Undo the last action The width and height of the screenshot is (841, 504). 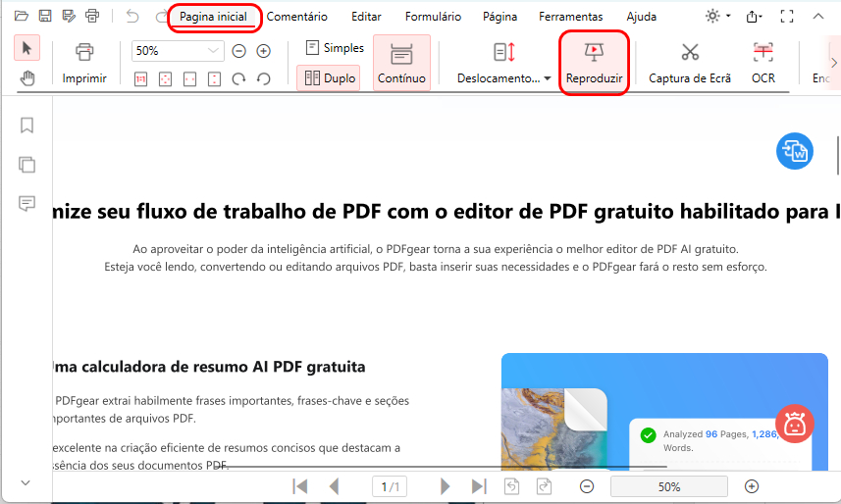tap(131, 16)
